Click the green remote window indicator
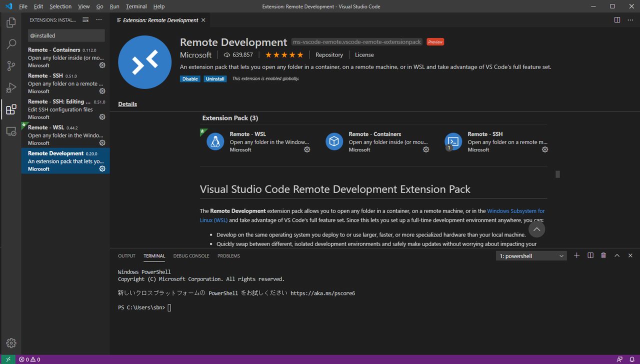The image size is (640, 364). pos(8,359)
